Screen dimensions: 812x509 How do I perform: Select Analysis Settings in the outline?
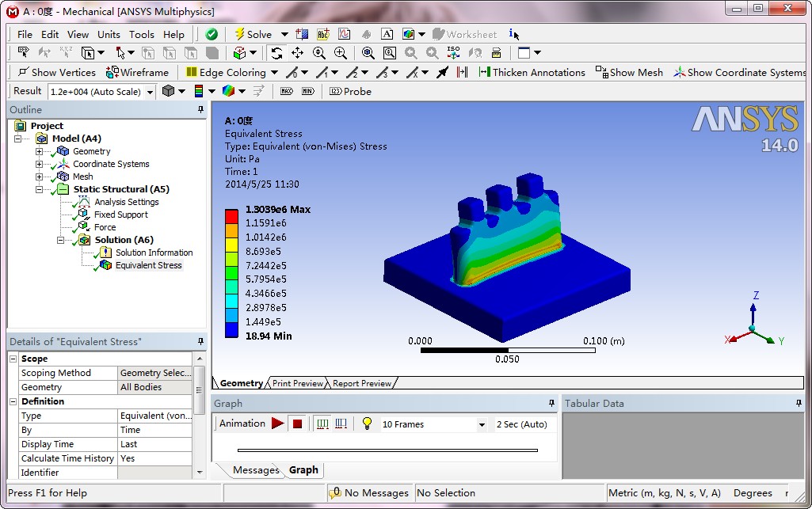pyautogui.click(x=127, y=202)
